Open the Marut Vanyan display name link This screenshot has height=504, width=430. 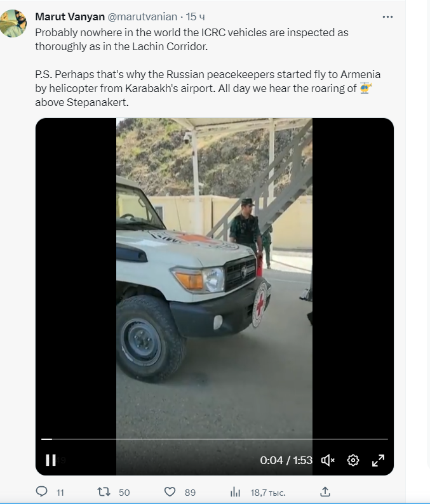pyautogui.click(x=70, y=17)
